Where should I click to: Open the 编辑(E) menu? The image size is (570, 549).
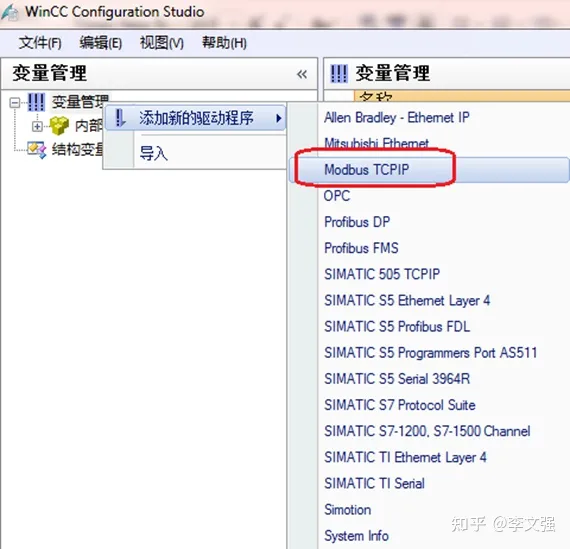click(x=101, y=43)
